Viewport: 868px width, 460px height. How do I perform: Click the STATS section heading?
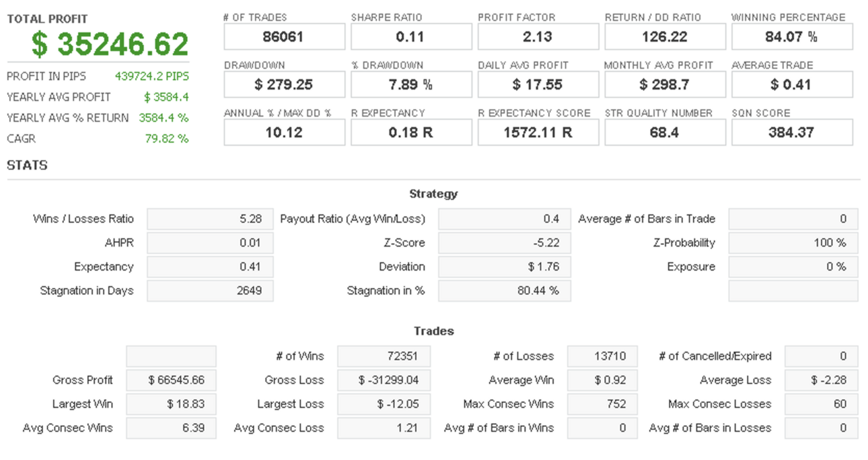27,165
